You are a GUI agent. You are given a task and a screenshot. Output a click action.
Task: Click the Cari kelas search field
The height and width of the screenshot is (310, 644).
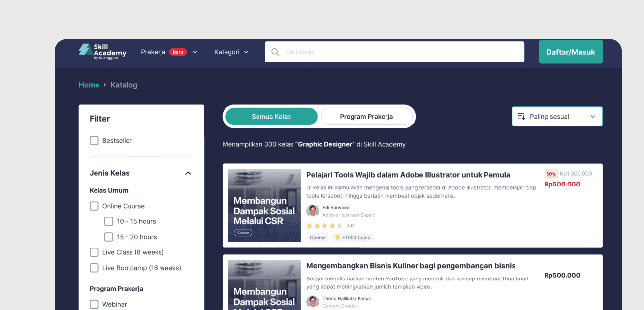(x=395, y=52)
